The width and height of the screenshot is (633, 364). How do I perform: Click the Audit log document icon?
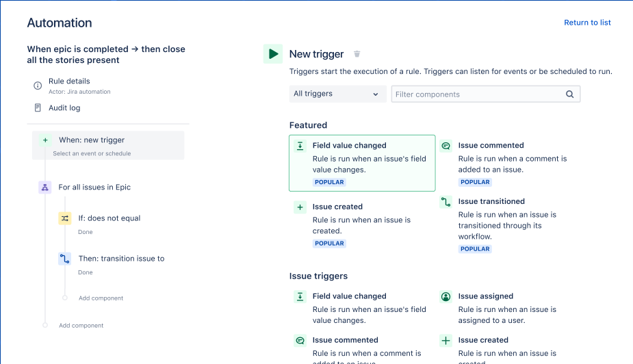pyautogui.click(x=38, y=108)
